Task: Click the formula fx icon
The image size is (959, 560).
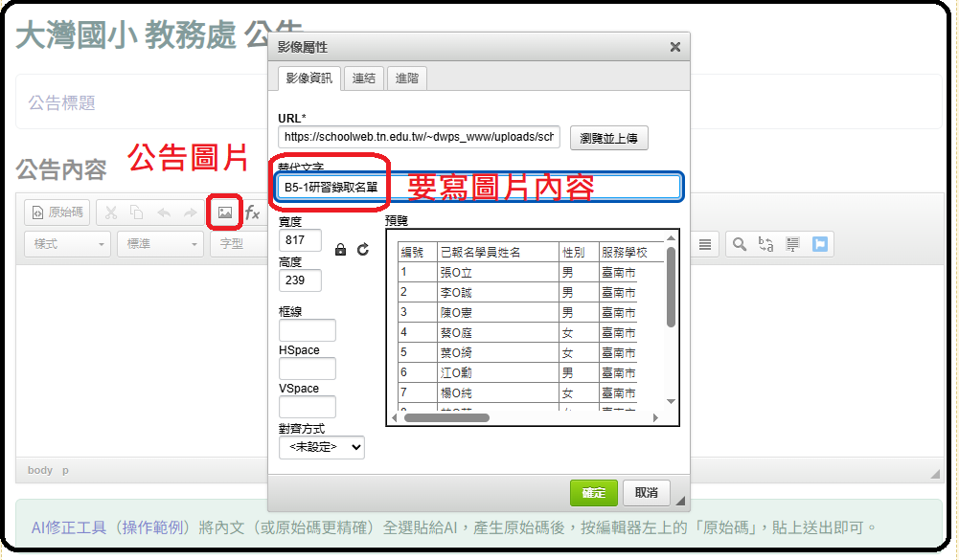Action: (x=253, y=213)
